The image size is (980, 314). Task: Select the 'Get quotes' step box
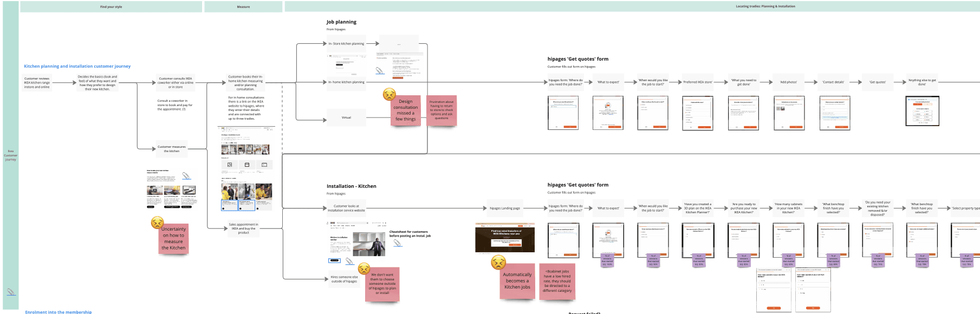(x=878, y=82)
